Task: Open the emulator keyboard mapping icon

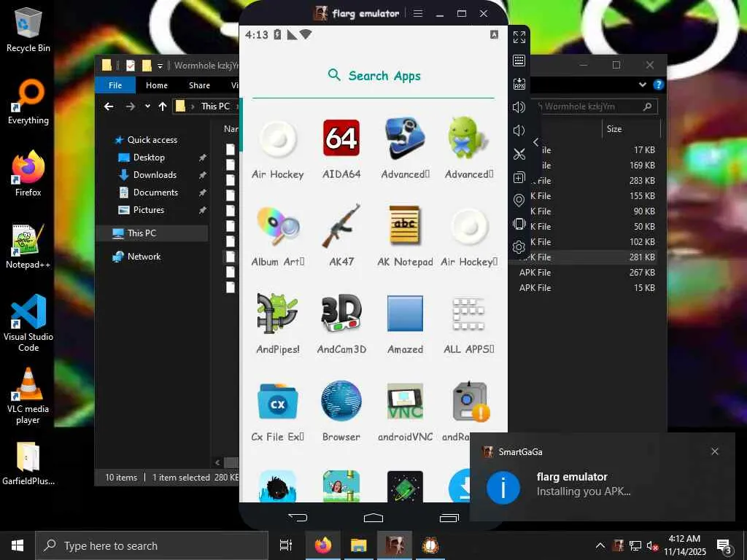Action: point(519,61)
